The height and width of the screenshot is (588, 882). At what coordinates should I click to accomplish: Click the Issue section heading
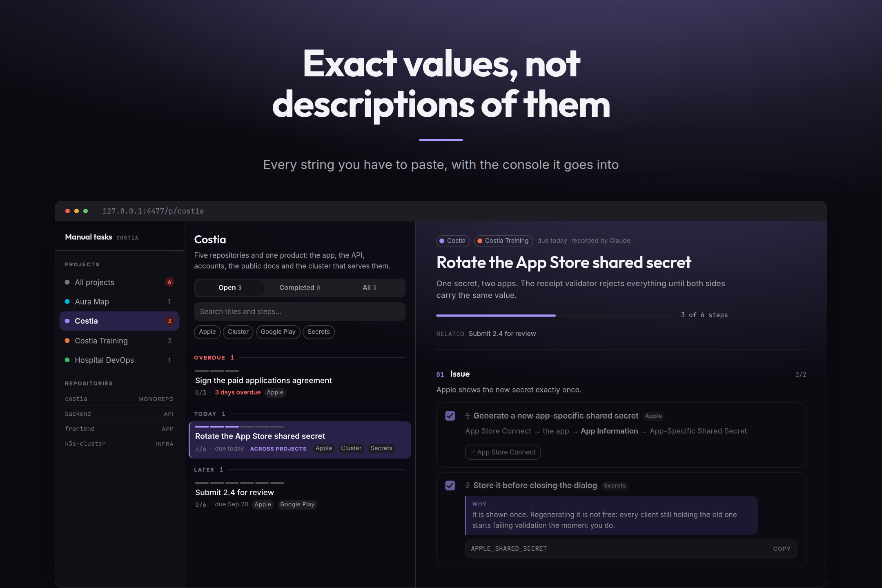(x=460, y=374)
